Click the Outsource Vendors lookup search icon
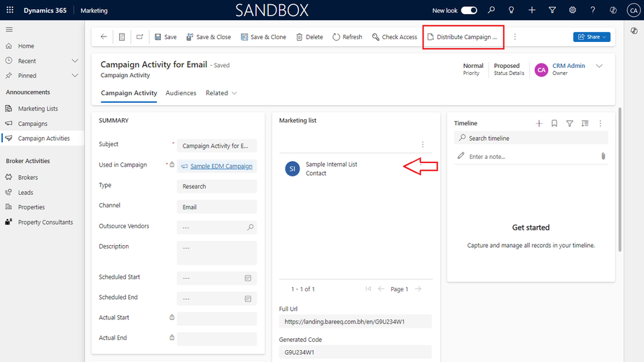The height and width of the screenshot is (362, 644). 250,228
